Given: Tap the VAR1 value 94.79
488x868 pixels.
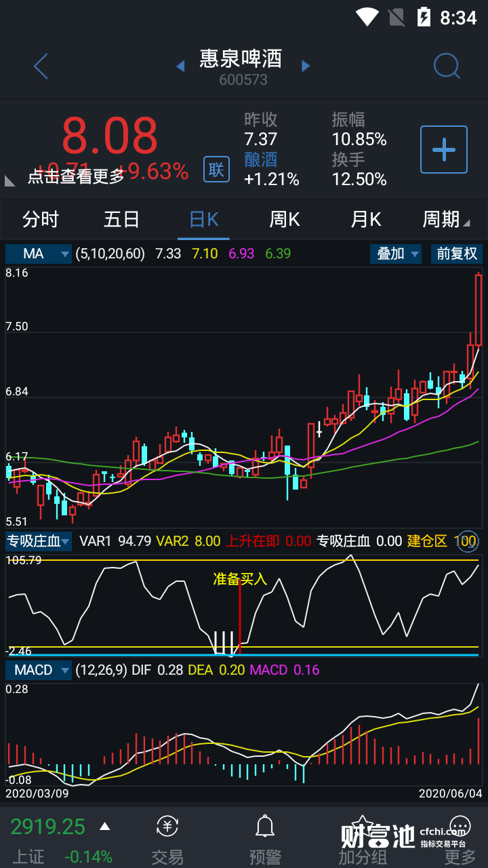Looking at the screenshot, I should point(134,541).
